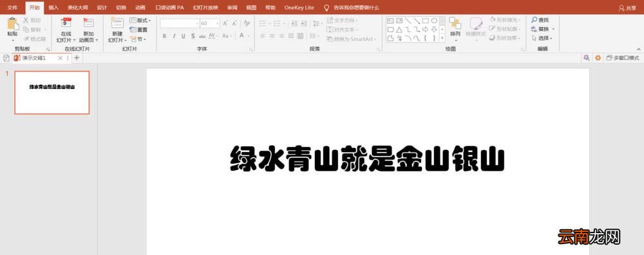Expand the shapes gallery More arrow
The width and height of the screenshot is (644, 255).
click(442, 38)
